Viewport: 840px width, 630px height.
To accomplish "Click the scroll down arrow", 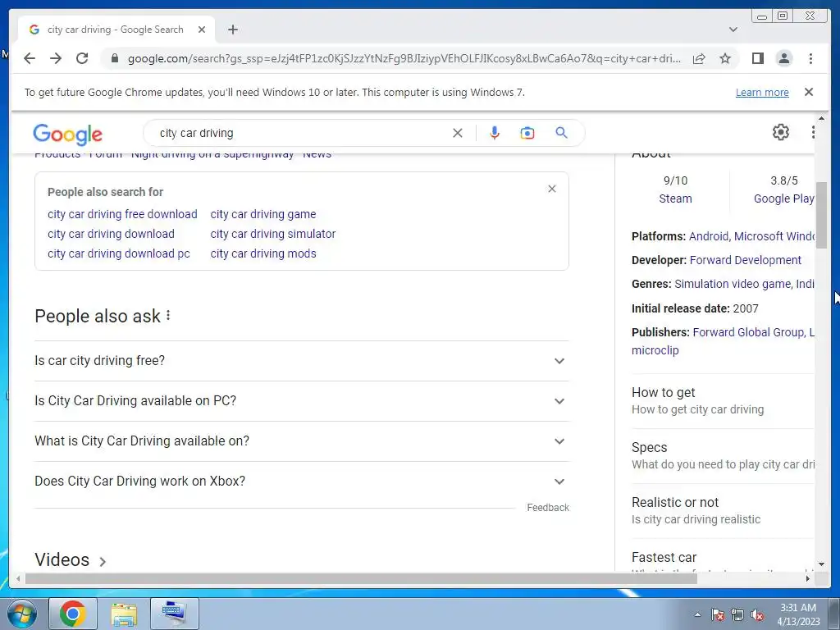I will [821, 564].
